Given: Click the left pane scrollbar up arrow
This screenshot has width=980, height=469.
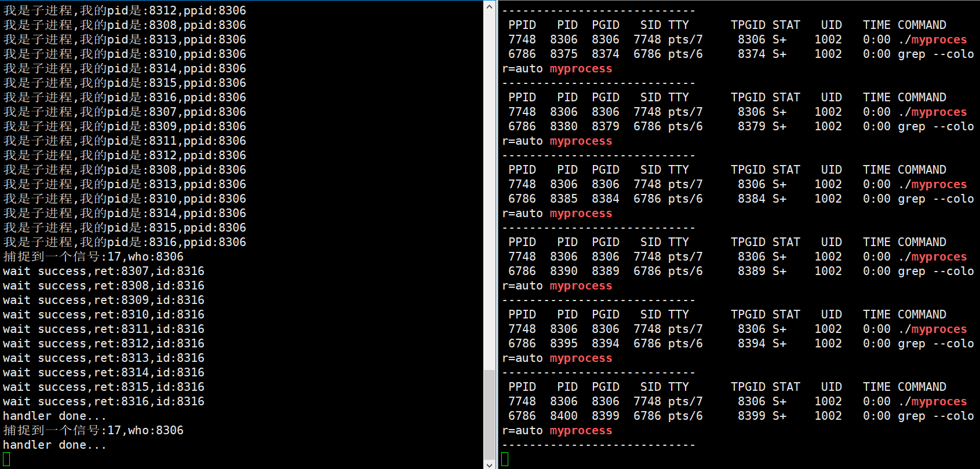Looking at the screenshot, I should pos(490,6).
